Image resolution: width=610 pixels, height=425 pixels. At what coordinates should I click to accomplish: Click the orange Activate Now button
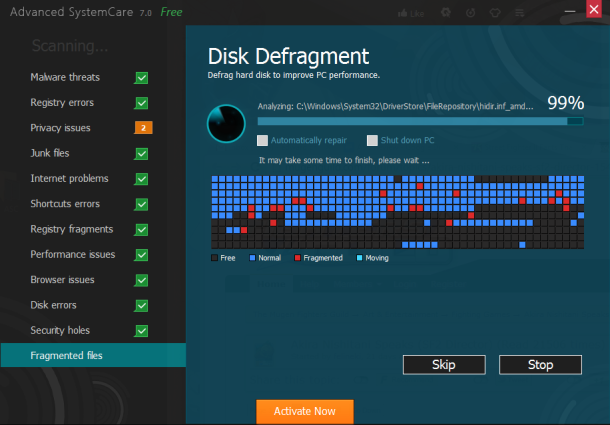point(305,411)
